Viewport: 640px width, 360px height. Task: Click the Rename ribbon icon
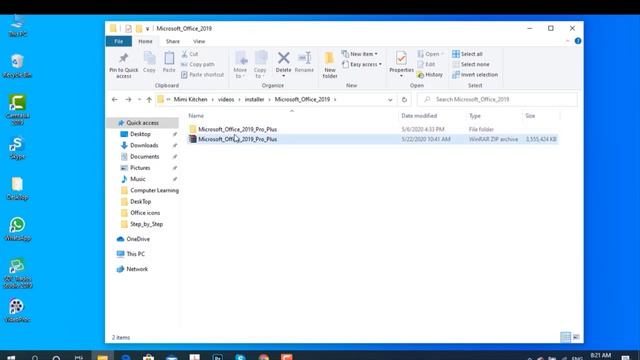tap(304, 62)
